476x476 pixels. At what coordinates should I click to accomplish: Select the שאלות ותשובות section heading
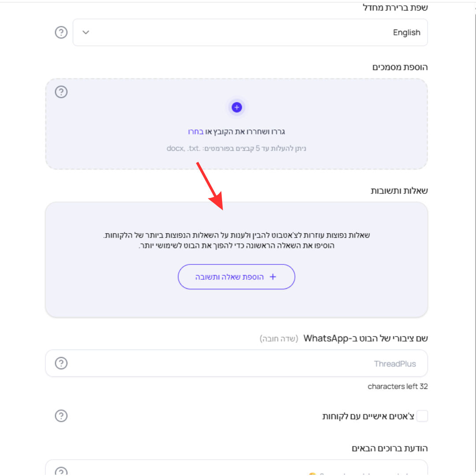(399, 191)
